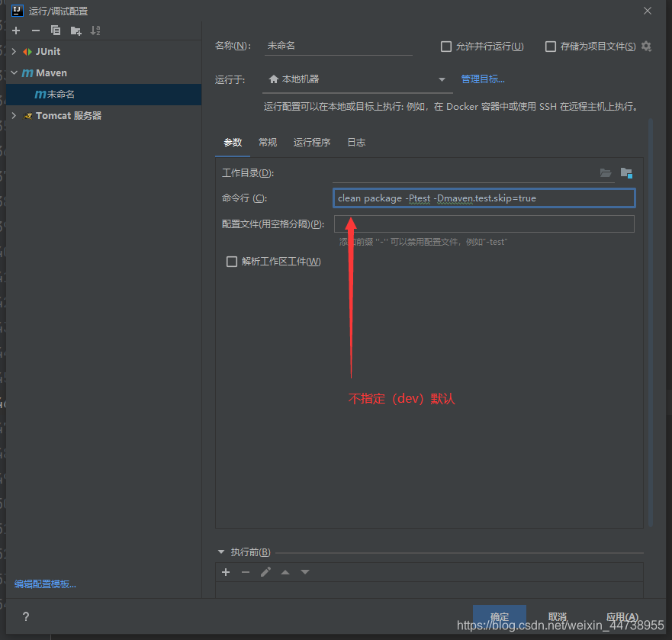Edit the before-launch task
The height and width of the screenshot is (640, 672).
[265, 572]
